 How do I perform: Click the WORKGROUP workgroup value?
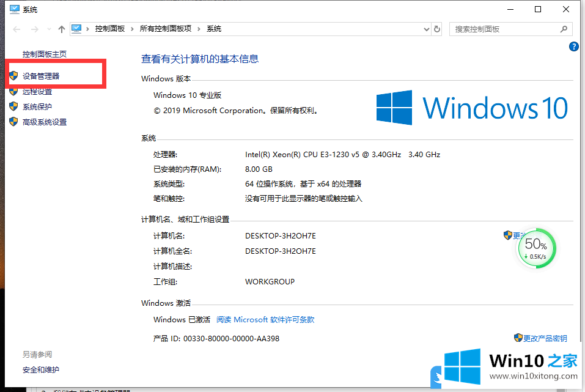tap(270, 281)
